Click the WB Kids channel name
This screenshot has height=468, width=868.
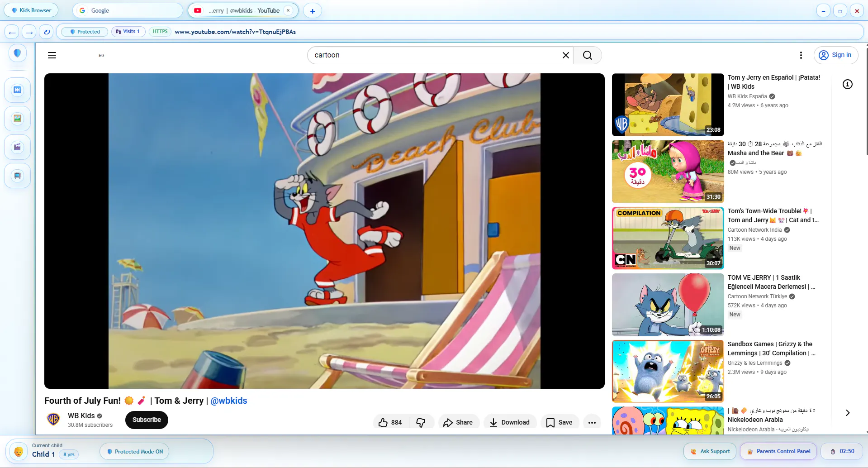(81, 415)
